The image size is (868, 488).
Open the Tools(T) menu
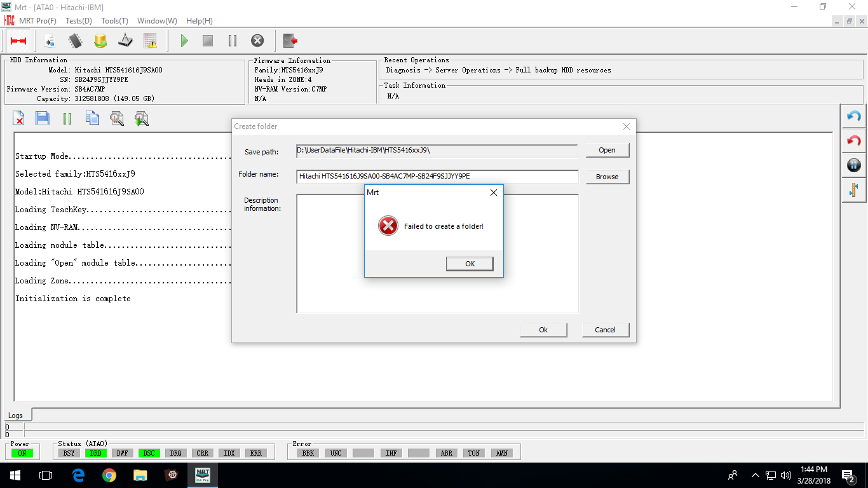coord(114,21)
